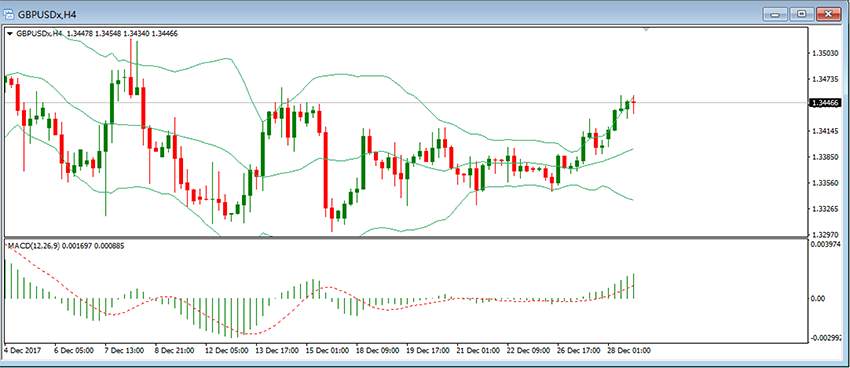Restore down the GBPUSDx,H4 chart window

pos(802,14)
